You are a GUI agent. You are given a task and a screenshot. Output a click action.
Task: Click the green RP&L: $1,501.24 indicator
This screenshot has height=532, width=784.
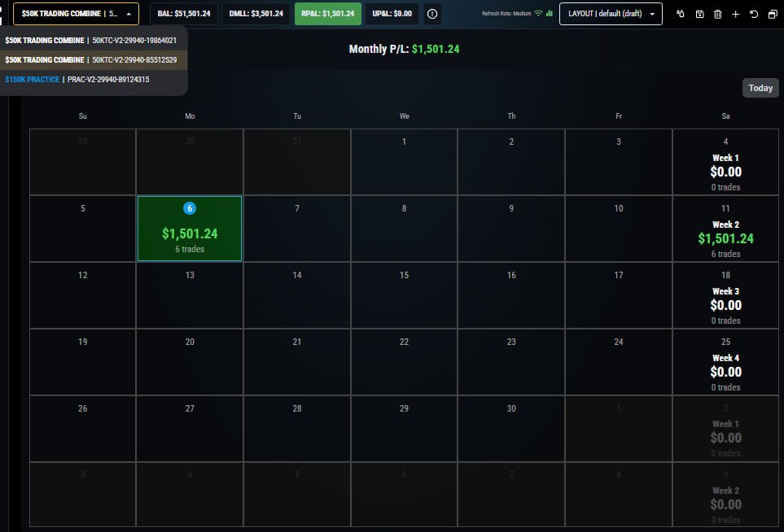point(328,14)
